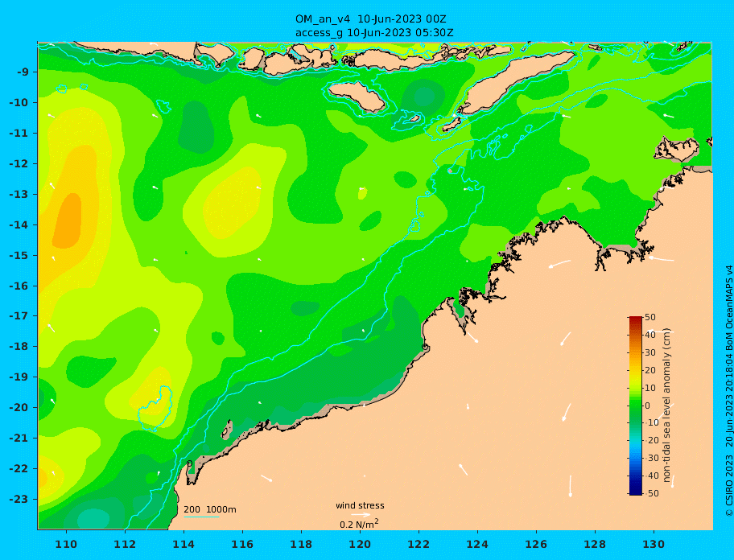Click the CSIRO 2023 BoM OceanMAPS v4 copyright text
This screenshot has height=560, width=734.
click(728, 391)
